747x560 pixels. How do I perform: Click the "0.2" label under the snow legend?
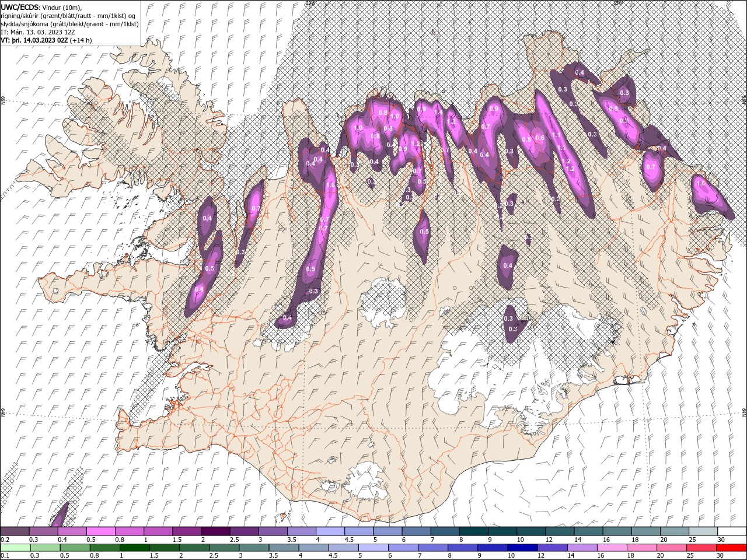coord(5,540)
